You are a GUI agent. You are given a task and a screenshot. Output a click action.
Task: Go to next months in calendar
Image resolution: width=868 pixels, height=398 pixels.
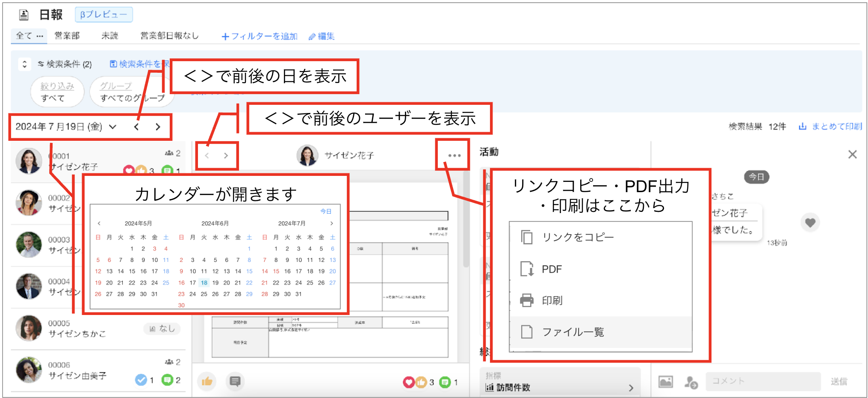(331, 223)
